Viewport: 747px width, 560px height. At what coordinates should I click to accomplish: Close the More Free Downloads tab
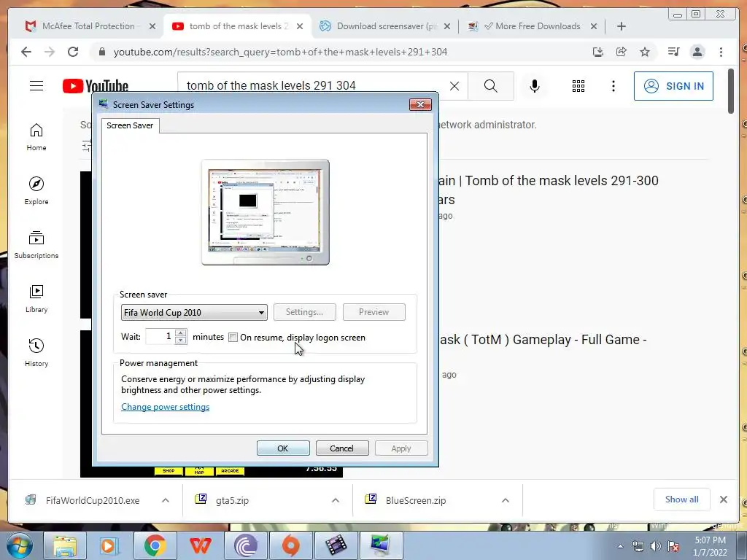pyautogui.click(x=594, y=26)
